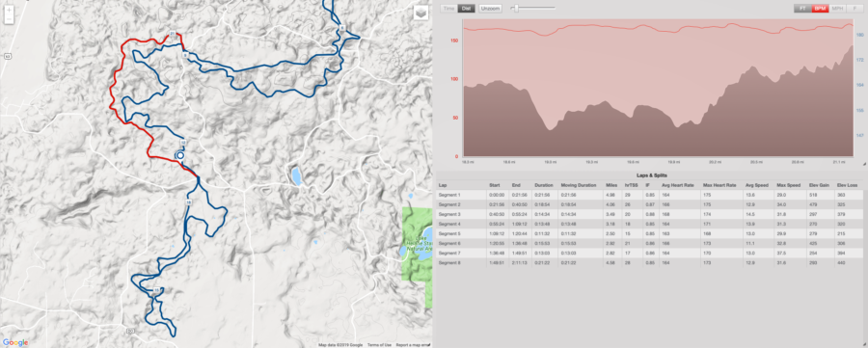Viewport: 868px width, 348px height.
Task: Open the Terms of Use link
Action: coord(379,345)
